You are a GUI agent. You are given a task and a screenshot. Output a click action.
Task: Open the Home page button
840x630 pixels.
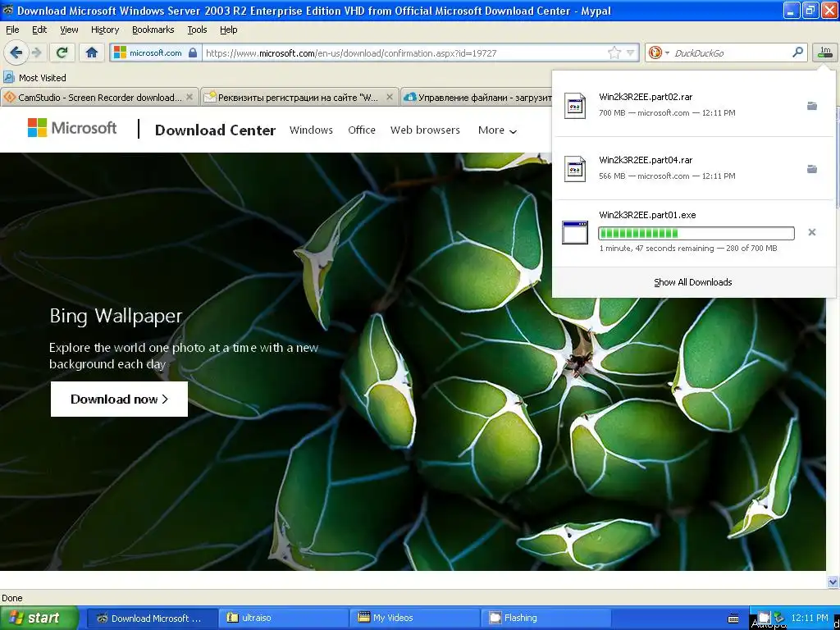[x=92, y=52]
